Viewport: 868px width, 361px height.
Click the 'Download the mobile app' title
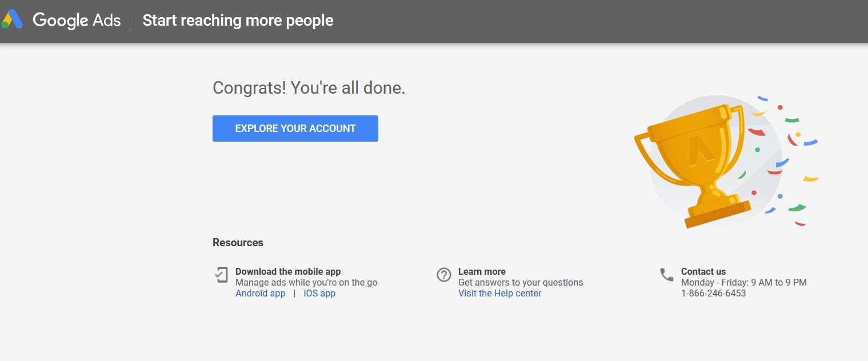[288, 272]
